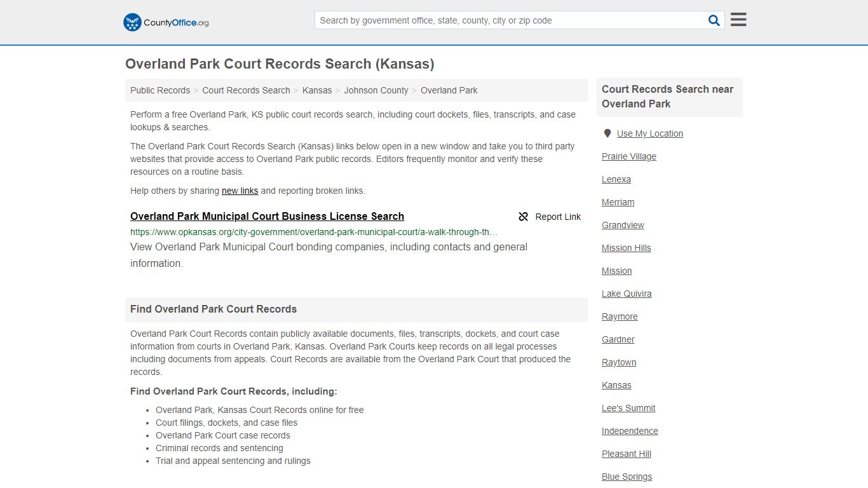Click 'Overland Park, Kansas Court Records online for free'

260,410
